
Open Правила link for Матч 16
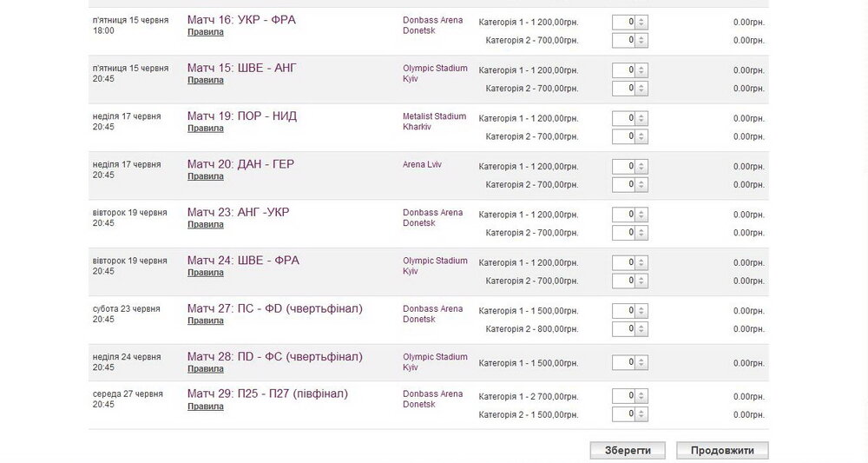click(206, 32)
